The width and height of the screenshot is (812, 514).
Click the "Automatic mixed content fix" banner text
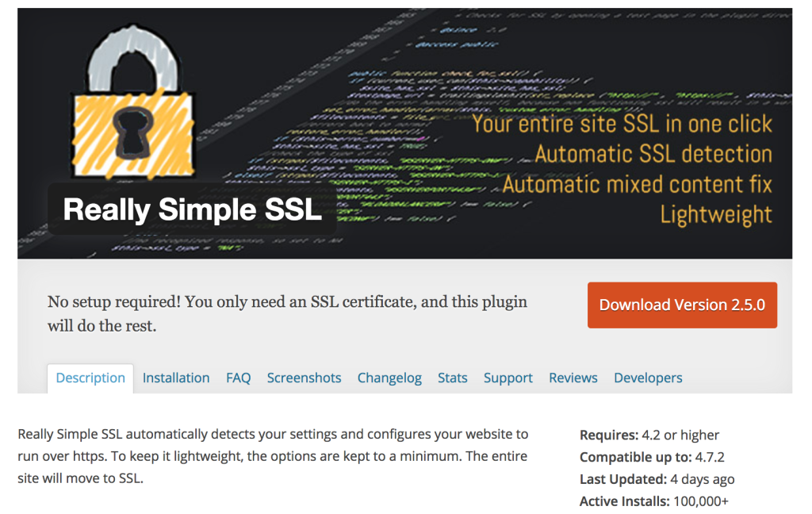[x=637, y=184]
